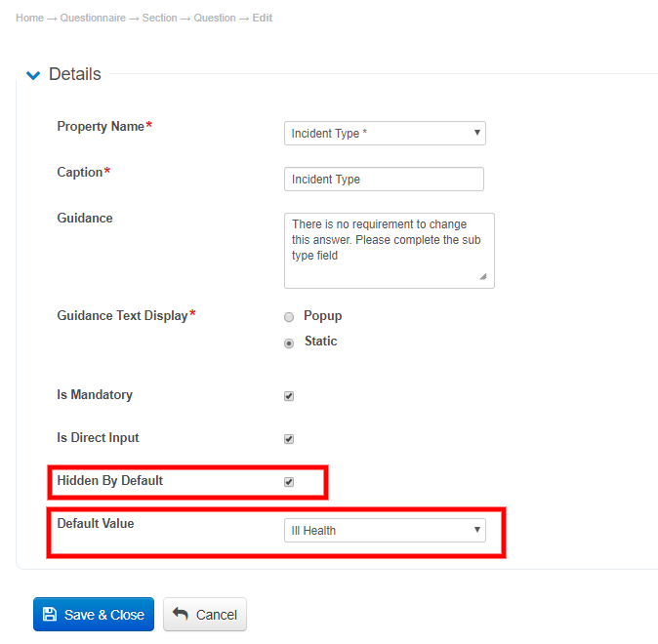Image resolution: width=658 pixels, height=644 pixels.
Task: Open the Default Value dropdown
Action: (385, 531)
